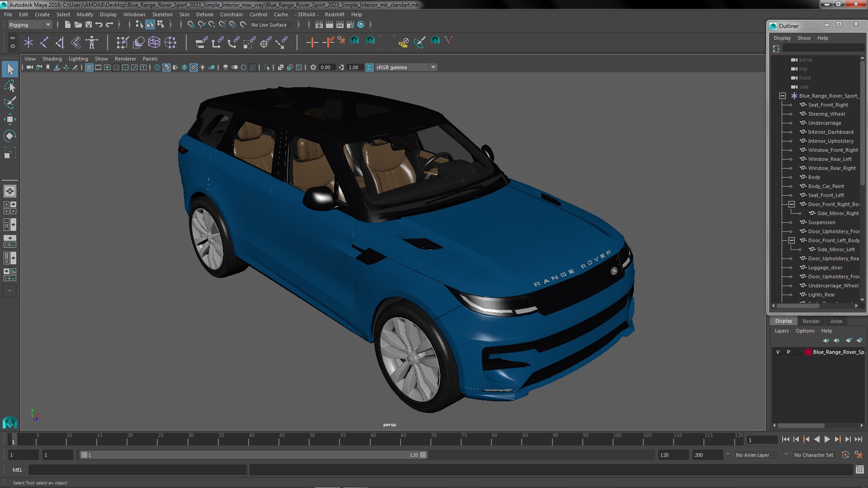Open the viewport Shading menu
This screenshot has width=868, height=488.
coord(52,59)
